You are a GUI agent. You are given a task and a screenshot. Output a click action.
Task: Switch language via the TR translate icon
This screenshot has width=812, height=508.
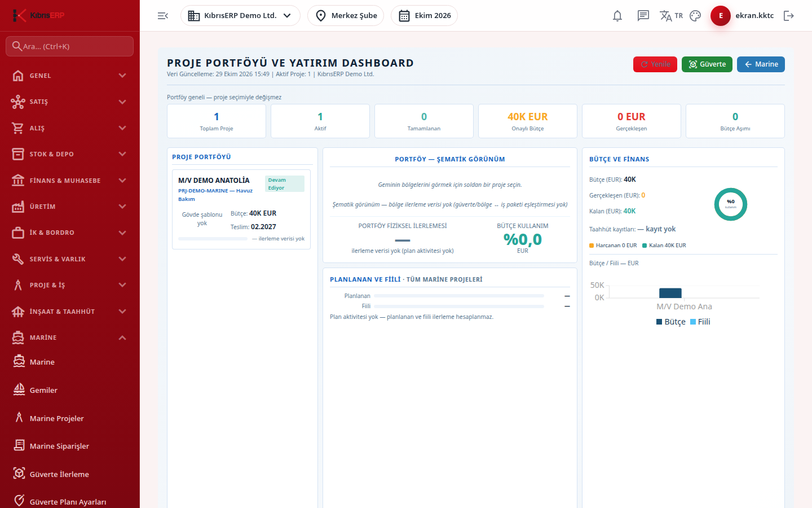(671, 16)
